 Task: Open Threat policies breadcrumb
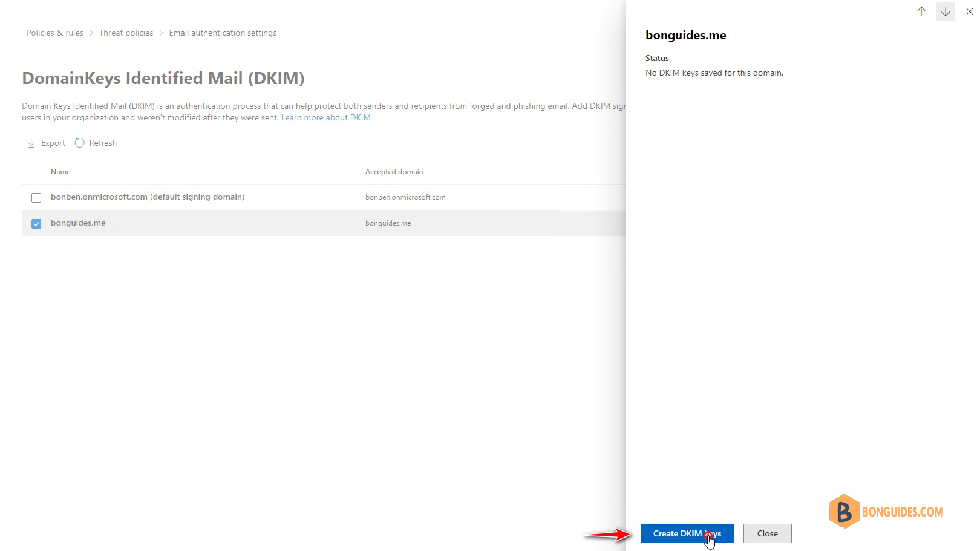[126, 33]
